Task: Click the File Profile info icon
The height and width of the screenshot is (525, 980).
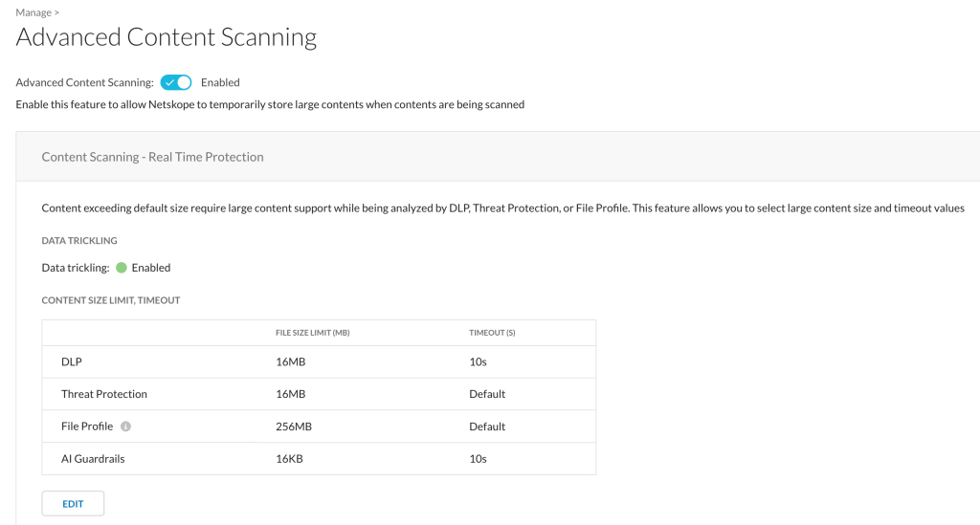Action: point(125,427)
